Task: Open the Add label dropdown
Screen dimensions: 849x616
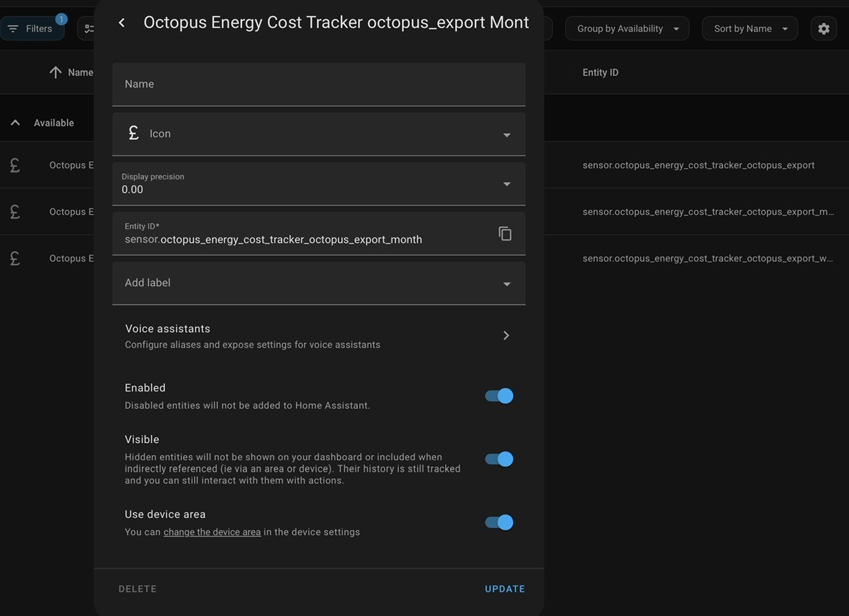Action: coord(507,284)
